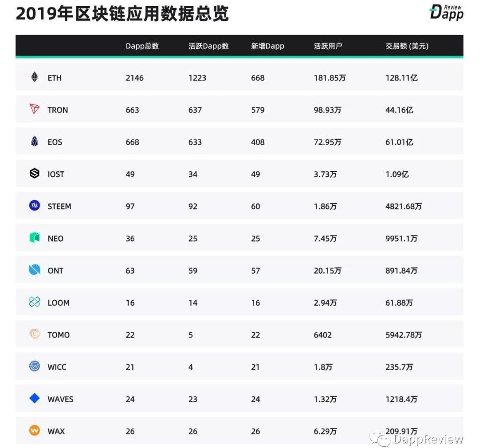Click the blue ONT logo icon
Image resolution: width=479 pixels, height=448 pixels.
click(x=35, y=270)
